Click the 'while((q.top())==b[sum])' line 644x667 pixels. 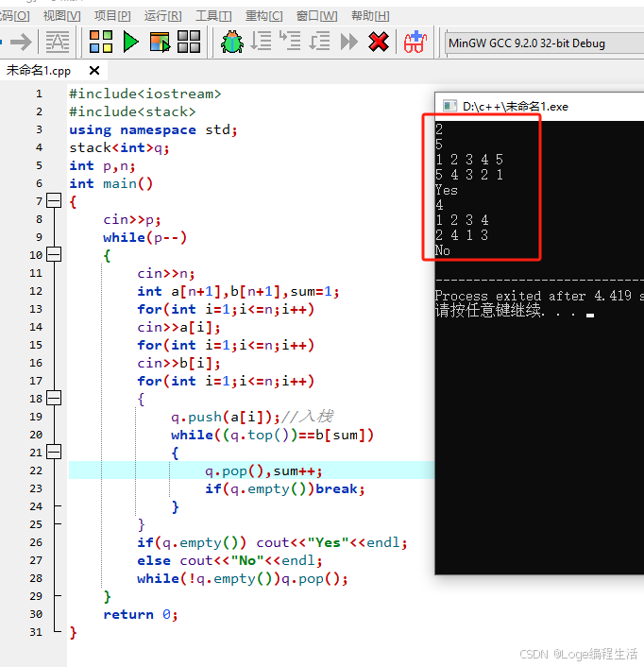[x=273, y=435]
